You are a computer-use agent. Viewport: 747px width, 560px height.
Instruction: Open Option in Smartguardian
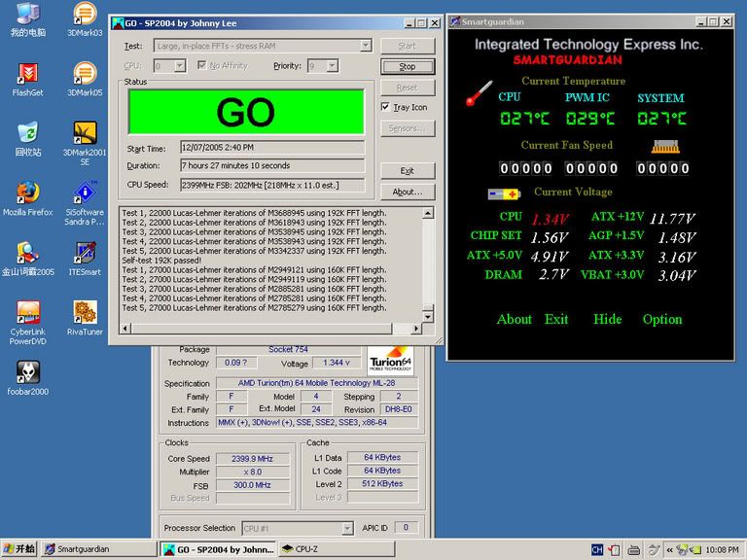(x=662, y=320)
